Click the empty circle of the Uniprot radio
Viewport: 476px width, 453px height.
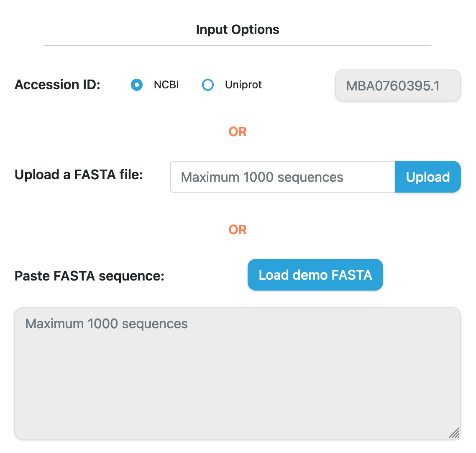click(207, 85)
